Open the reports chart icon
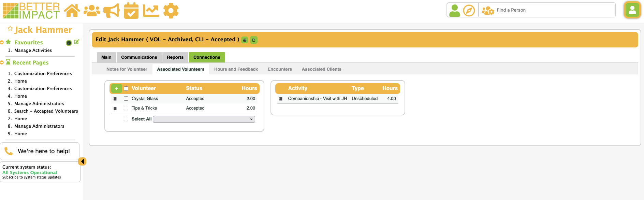Screen dimensions: 644x200 pyautogui.click(x=151, y=11)
